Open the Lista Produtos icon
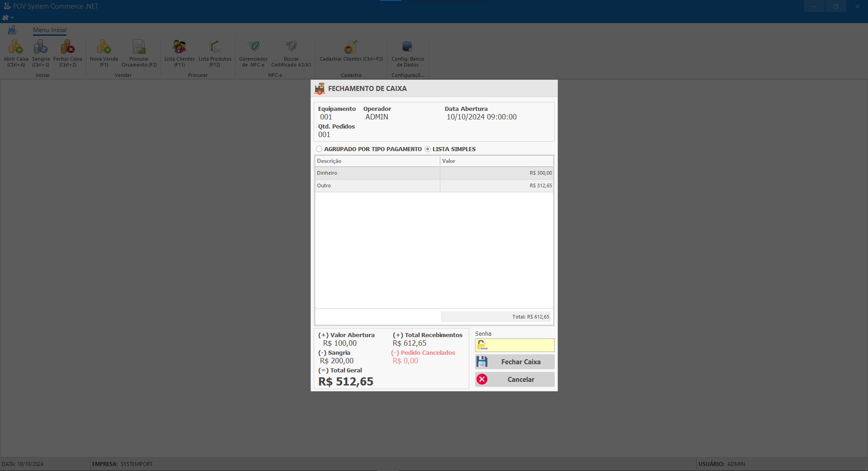Image resolution: width=868 pixels, height=471 pixels. 215,47
